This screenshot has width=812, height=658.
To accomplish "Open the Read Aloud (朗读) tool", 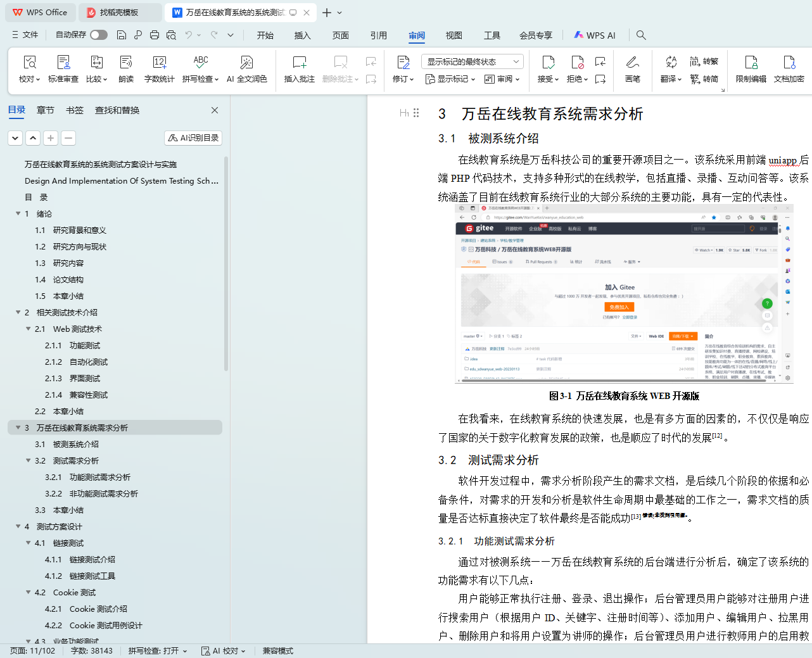I will coord(126,63).
